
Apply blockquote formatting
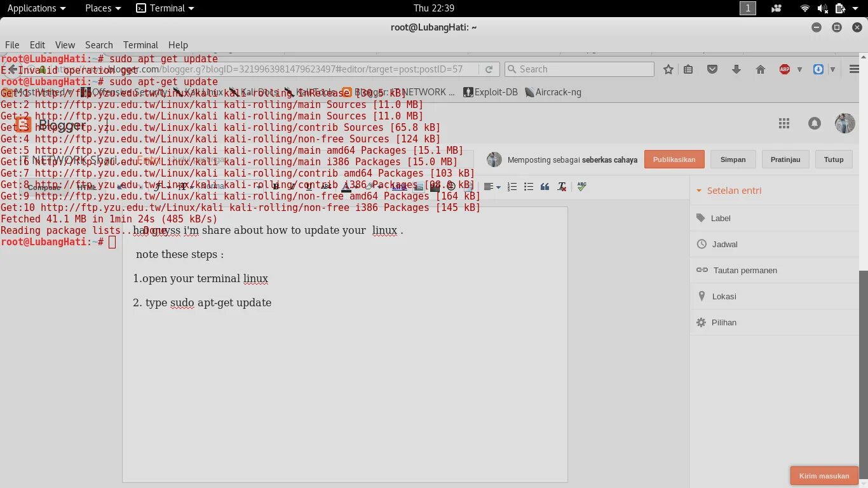click(x=545, y=187)
